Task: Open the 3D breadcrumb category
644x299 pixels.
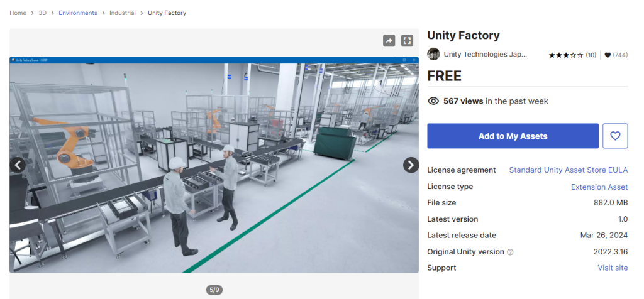Action: pos(43,13)
